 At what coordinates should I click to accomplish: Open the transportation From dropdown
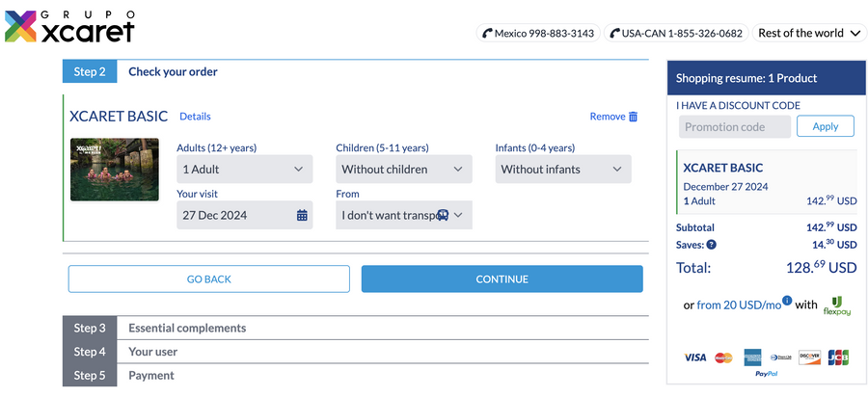coord(403,216)
